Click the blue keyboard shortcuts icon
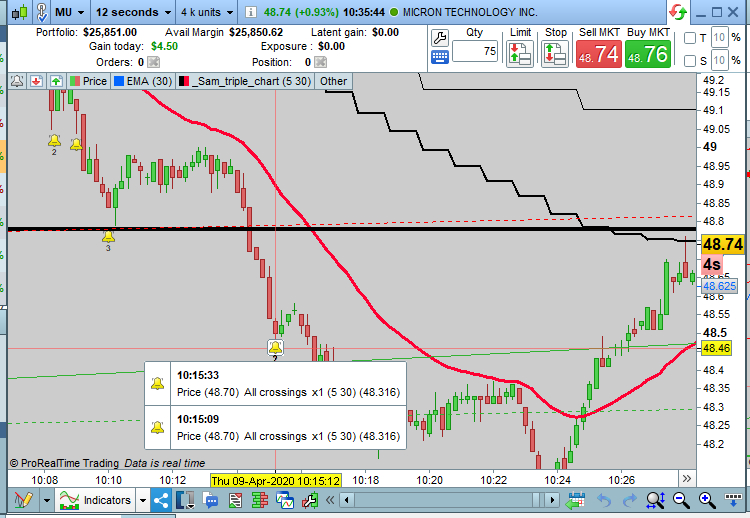The image size is (750, 518). point(440,57)
